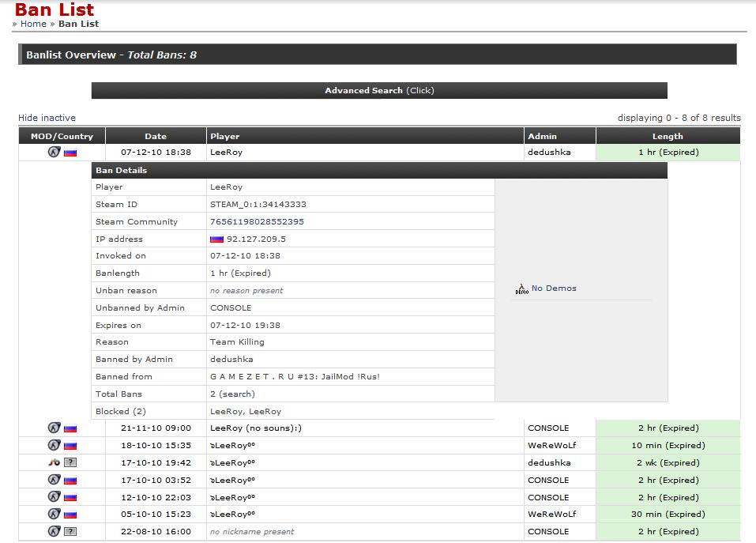Viewport: 756px width, 543px height.
Task: Click the Length column header
Action: pos(668,136)
